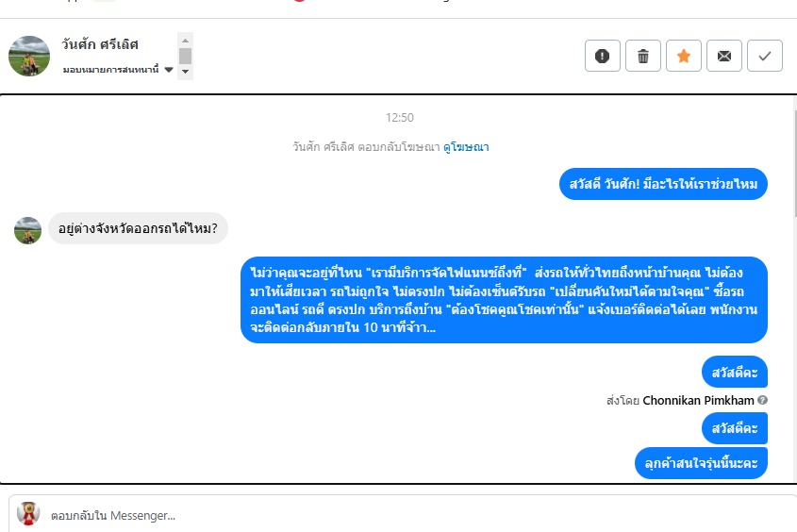Click the customer's question message bubble
Viewport: 797px width, 532px height.
[138, 228]
